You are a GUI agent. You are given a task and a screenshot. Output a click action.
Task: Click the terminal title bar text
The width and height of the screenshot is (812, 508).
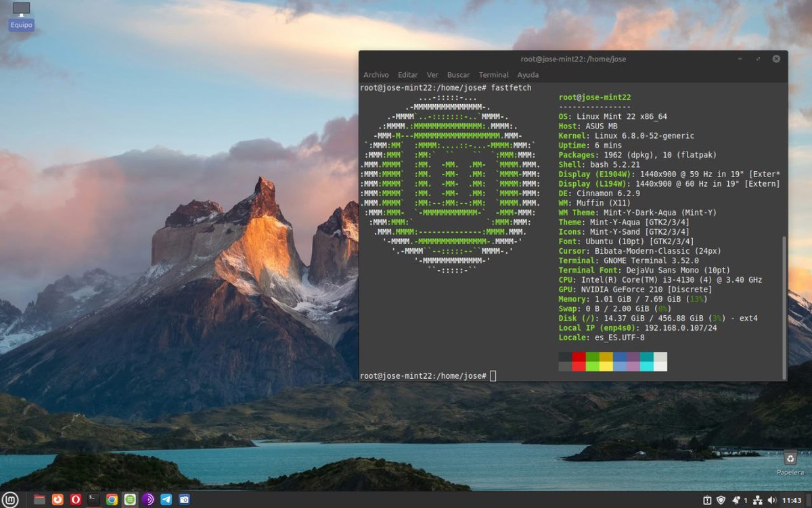pyautogui.click(x=573, y=59)
